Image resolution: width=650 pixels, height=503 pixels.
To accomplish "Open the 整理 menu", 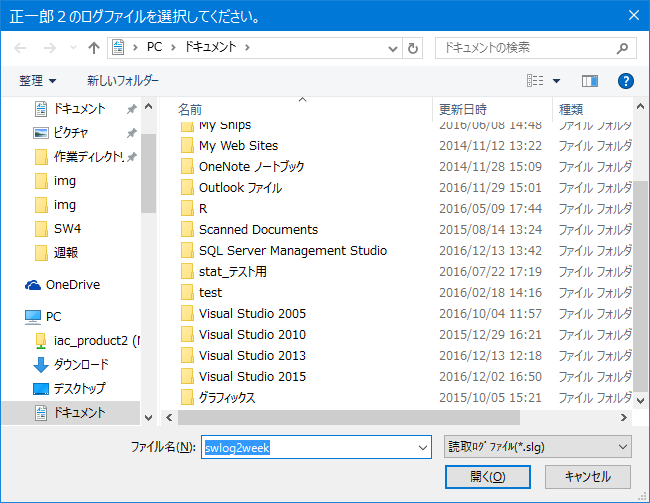I will (x=38, y=80).
